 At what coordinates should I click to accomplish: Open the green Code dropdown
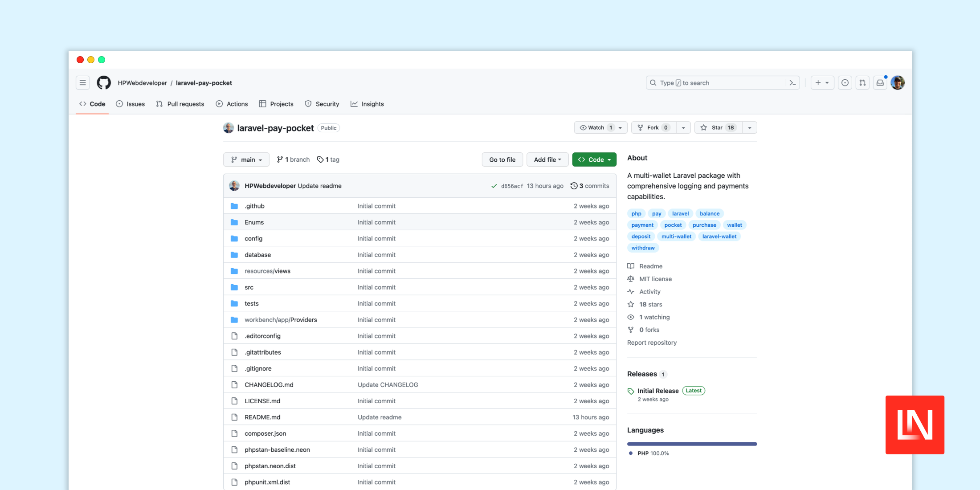(x=594, y=159)
